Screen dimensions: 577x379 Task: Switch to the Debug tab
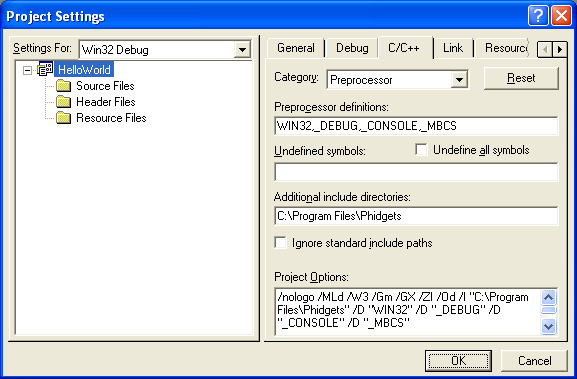coord(352,48)
